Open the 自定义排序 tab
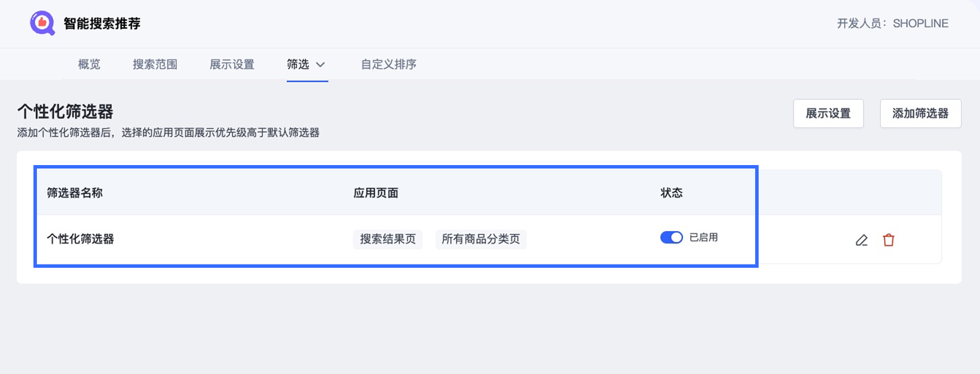This screenshot has height=374, width=980. pos(389,65)
